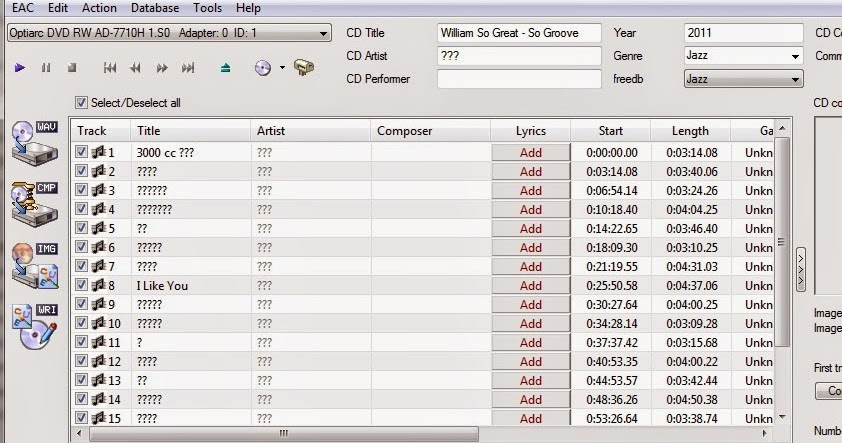Click the CD Title input field
The width and height of the screenshot is (842, 443).
tap(519, 33)
